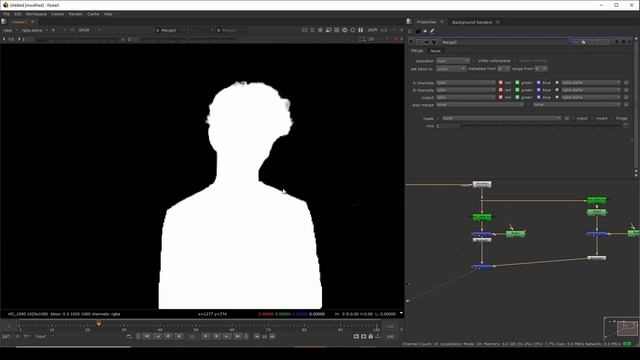Open the metadata from dropdown
This screenshot has height=360, width=640.
click(504, 69)
